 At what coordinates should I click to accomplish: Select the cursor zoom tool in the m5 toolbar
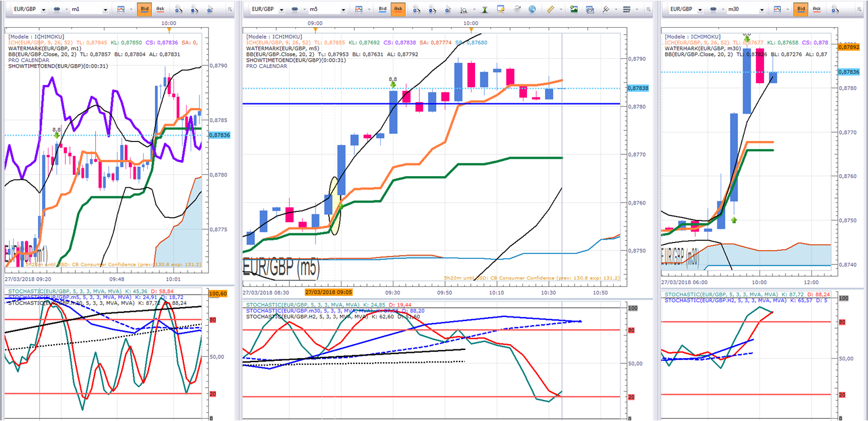[x=449, y=9]
